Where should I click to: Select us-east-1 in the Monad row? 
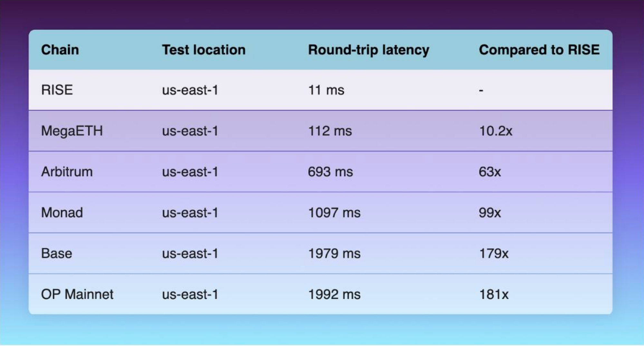(190, 213)
